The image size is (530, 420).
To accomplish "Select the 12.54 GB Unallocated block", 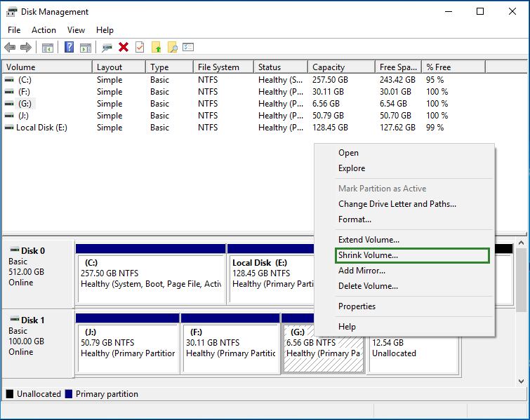I will [x=413, y=355].
